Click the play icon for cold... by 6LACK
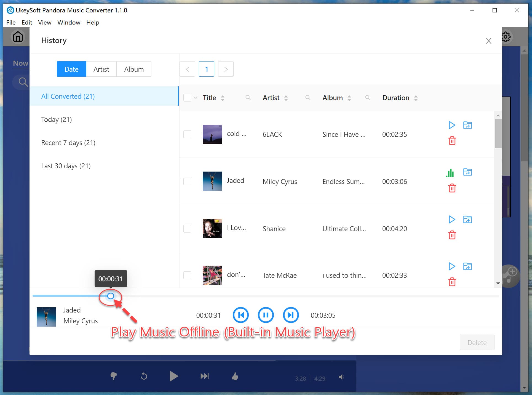This screenshot has height=395, width=532. (x=451, y=125)
